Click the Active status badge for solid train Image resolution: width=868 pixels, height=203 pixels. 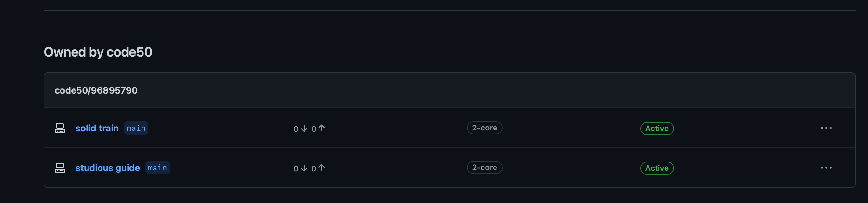pyautogui.click(x=657, y=129)
